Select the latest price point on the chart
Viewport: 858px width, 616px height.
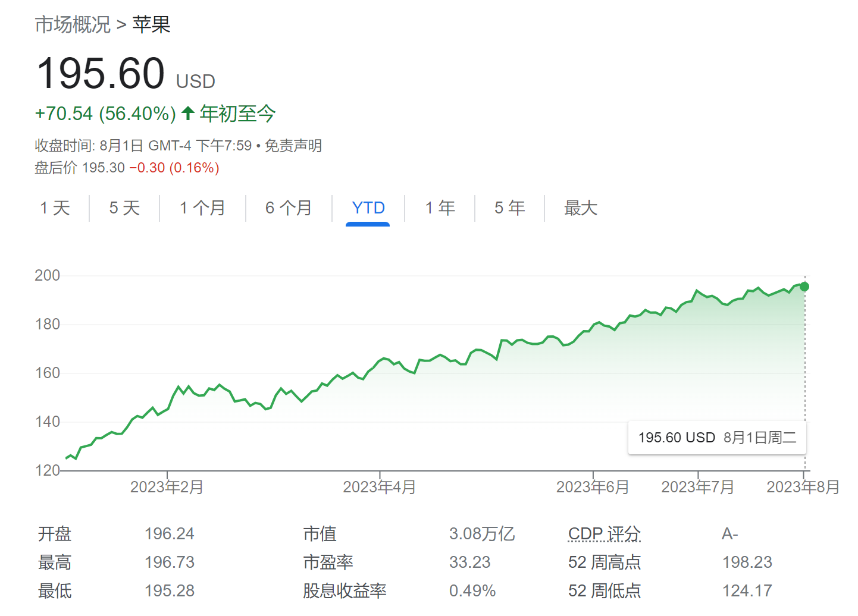[804, 287]
